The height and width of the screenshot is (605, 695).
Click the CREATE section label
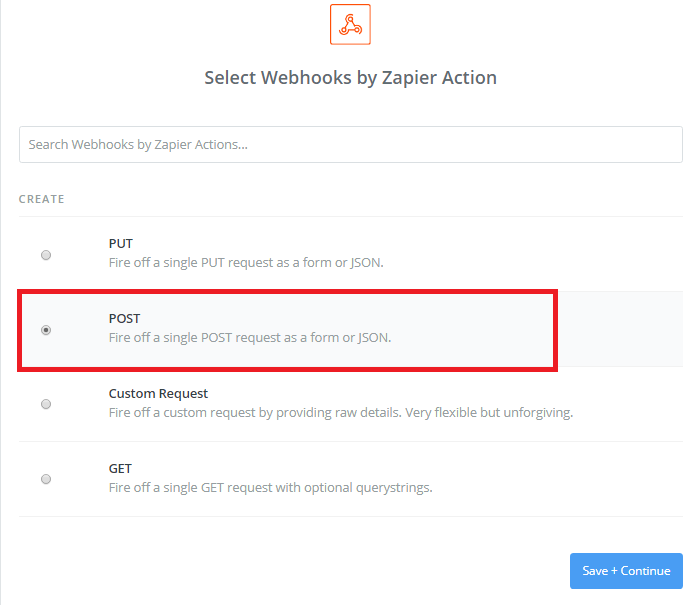tap(42, 199)
